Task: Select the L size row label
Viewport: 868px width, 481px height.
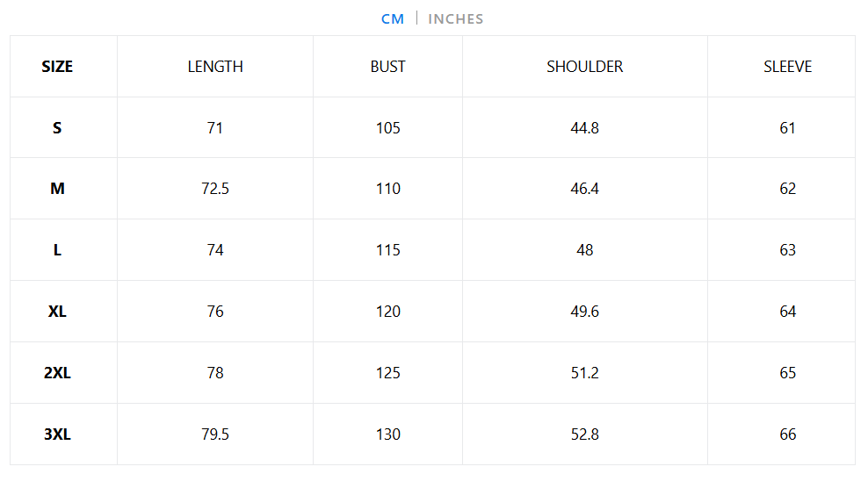Action: pos(57,250)
